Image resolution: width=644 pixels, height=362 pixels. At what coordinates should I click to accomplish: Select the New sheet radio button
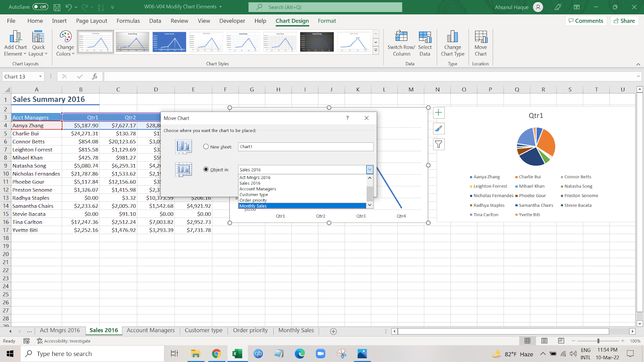tap(206, 147)
